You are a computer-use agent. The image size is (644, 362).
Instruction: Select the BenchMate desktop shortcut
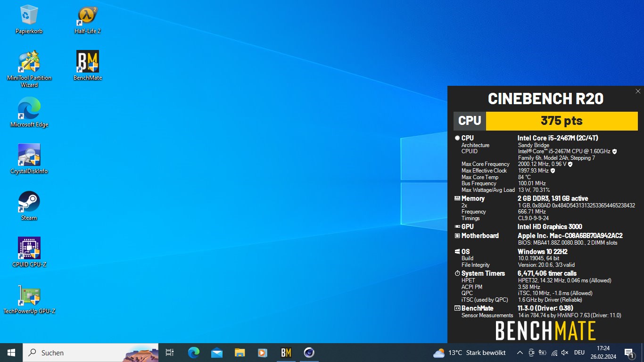click(x=88, y=66)
